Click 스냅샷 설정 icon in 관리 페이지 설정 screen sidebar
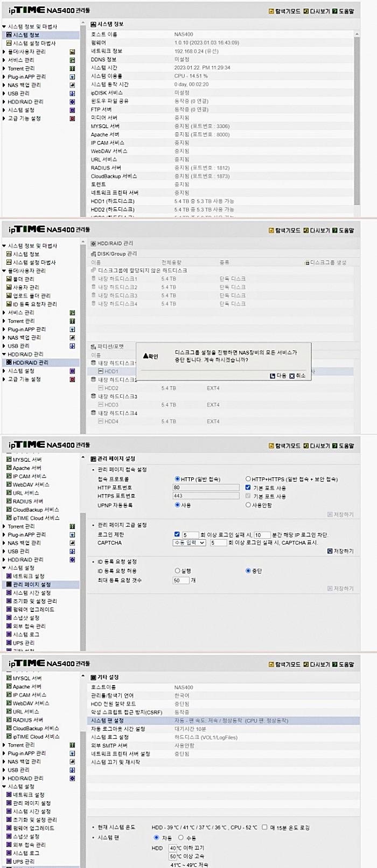Screen dimensions: 377x868 (9, 618)
